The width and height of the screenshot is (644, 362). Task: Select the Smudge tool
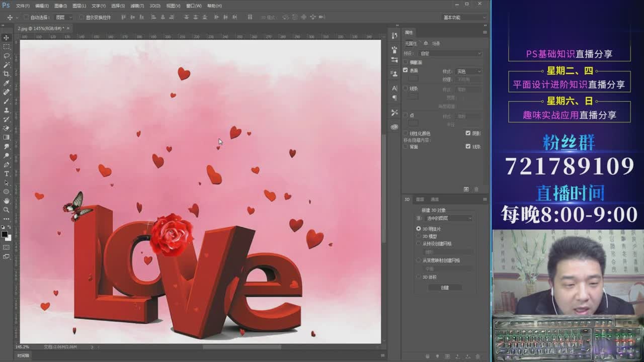[x=7, y=146]
